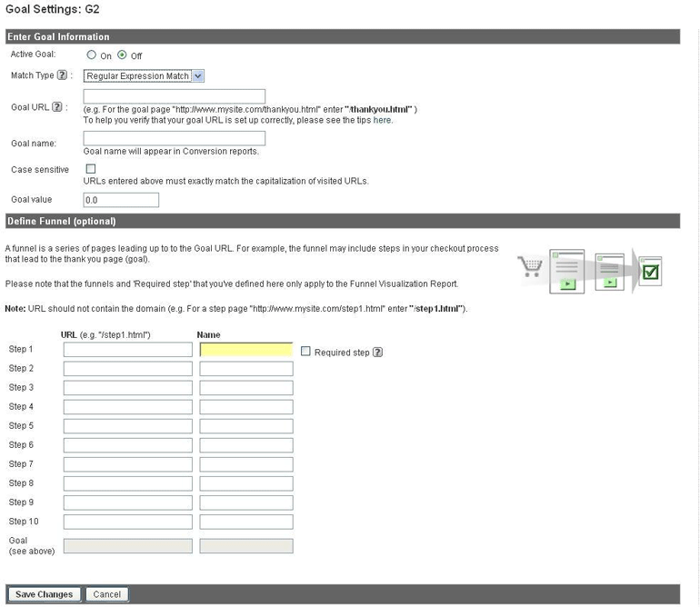Click 'Goal name will appear in Conversion reports.'
Screen dimensions: 700x607
pyautogui.click(x=171, y=152)
